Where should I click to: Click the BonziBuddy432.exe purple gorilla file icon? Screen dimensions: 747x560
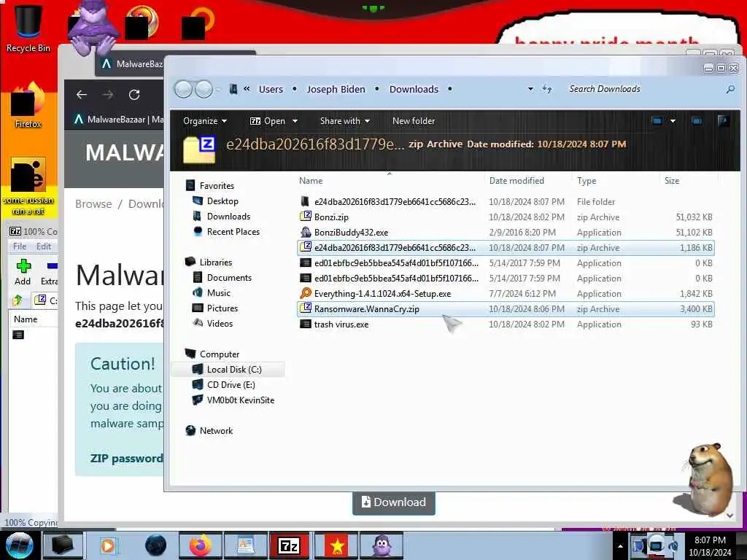click(306, 232)
